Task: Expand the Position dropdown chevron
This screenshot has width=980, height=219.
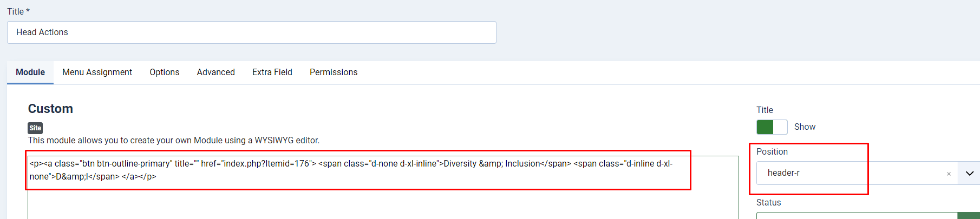Action: point(969,173)
